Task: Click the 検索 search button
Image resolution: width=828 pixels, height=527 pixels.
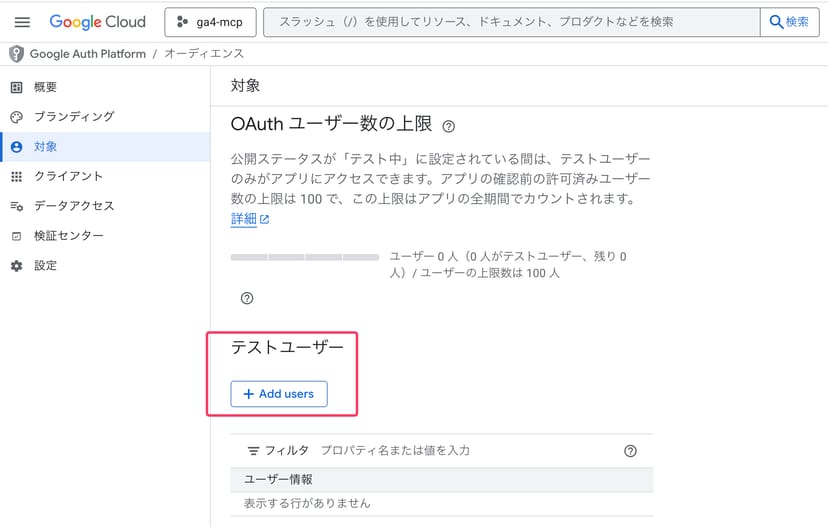Action: click(789, 22)
